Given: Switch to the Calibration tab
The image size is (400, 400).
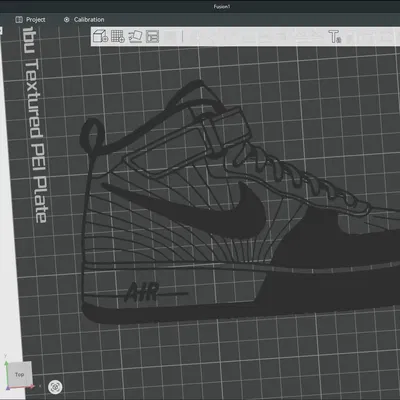Looking at the screenshot, I should (84, 20).
